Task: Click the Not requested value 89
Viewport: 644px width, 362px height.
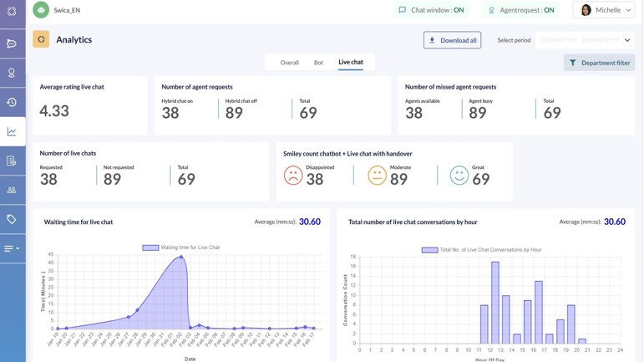Action: [x=112, y=179]
